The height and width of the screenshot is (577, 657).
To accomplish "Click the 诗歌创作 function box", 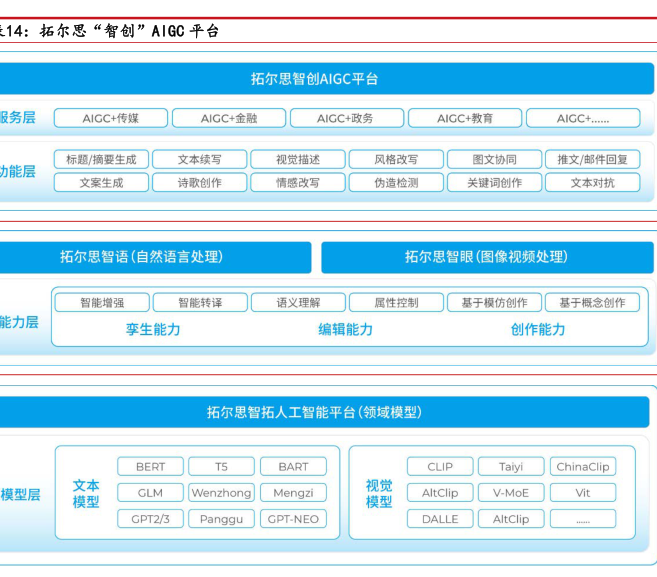I will click(199, 183).
